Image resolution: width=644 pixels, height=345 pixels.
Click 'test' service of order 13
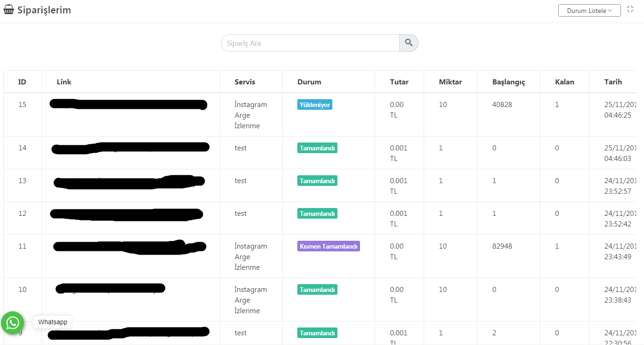point(241,181)
